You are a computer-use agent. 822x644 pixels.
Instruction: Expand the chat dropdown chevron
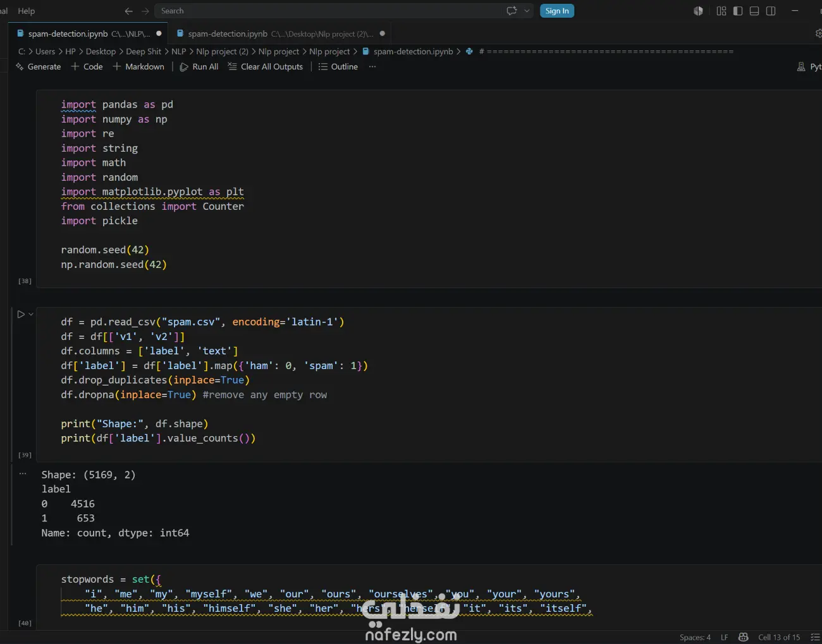click(527, 11)
